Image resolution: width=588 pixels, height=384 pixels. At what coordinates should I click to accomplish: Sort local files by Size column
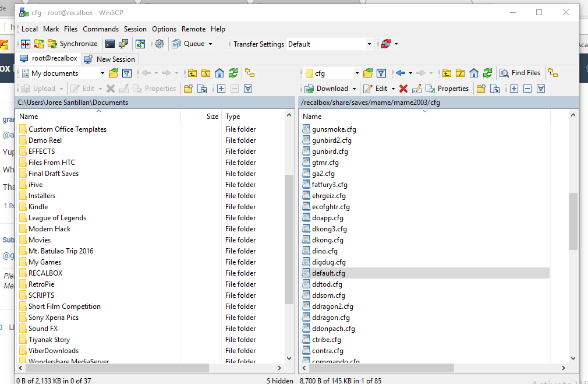(201, 117)
